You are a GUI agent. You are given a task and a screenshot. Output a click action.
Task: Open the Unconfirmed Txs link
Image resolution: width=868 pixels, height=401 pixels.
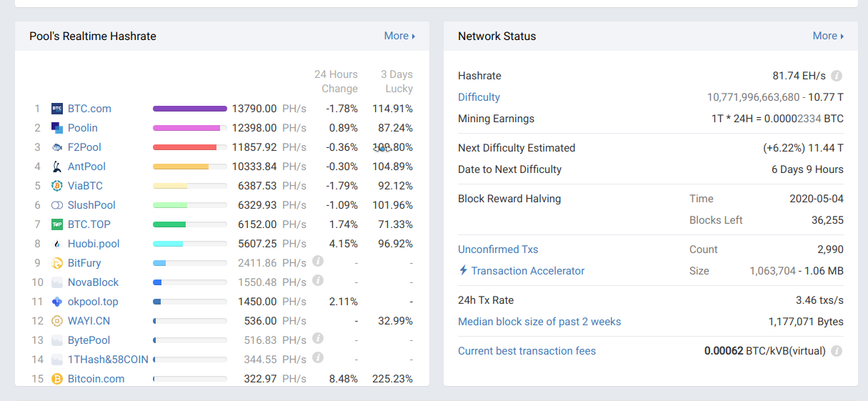point(498,249)
